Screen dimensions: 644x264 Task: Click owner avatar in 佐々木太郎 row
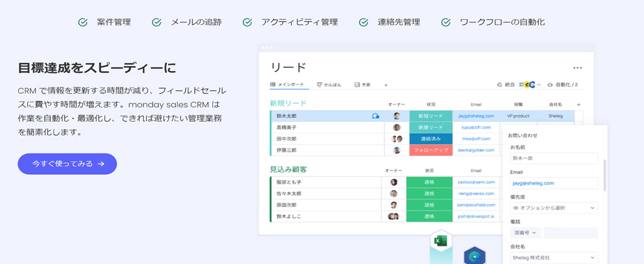click(x=394, y=194)
